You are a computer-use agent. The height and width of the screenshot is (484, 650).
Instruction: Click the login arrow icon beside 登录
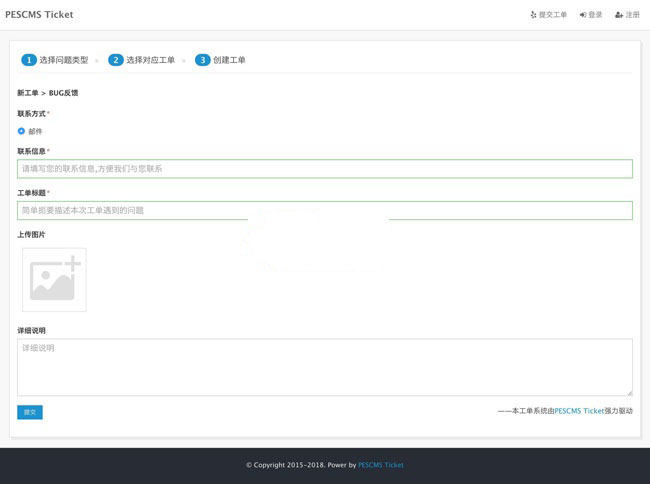583,15
